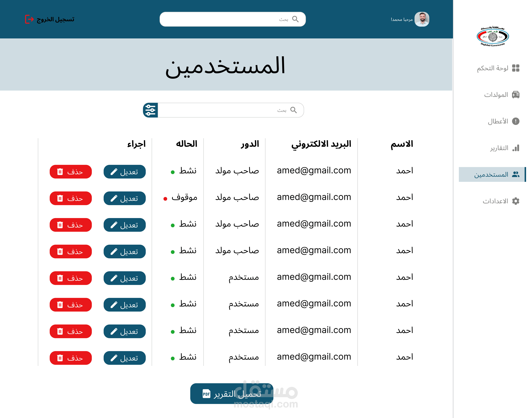532x418 pixels.
Task: Edit the suspended موقوف user row
Action: pos(125,198)
